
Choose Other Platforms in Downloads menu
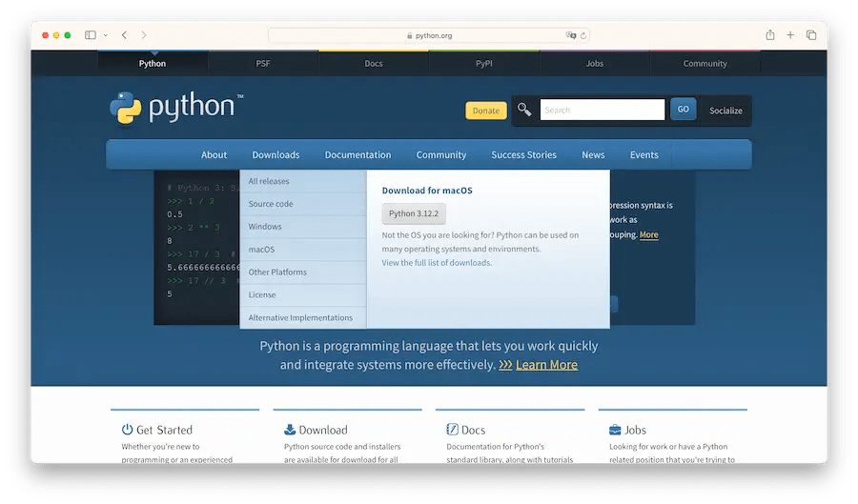click(303, 272)
